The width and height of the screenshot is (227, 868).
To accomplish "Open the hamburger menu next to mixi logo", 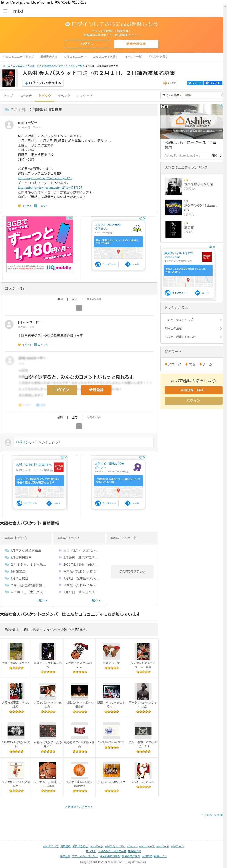I will coord(5,11).
